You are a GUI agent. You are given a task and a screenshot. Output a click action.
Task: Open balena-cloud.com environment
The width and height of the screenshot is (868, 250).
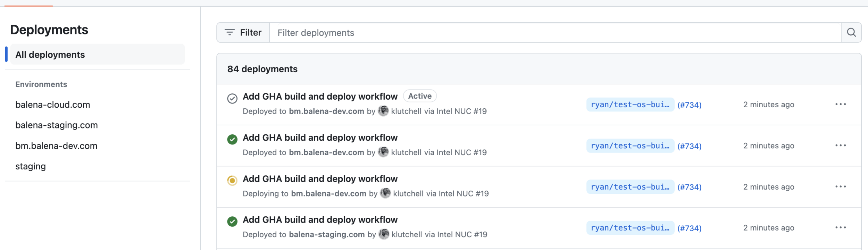53,105
